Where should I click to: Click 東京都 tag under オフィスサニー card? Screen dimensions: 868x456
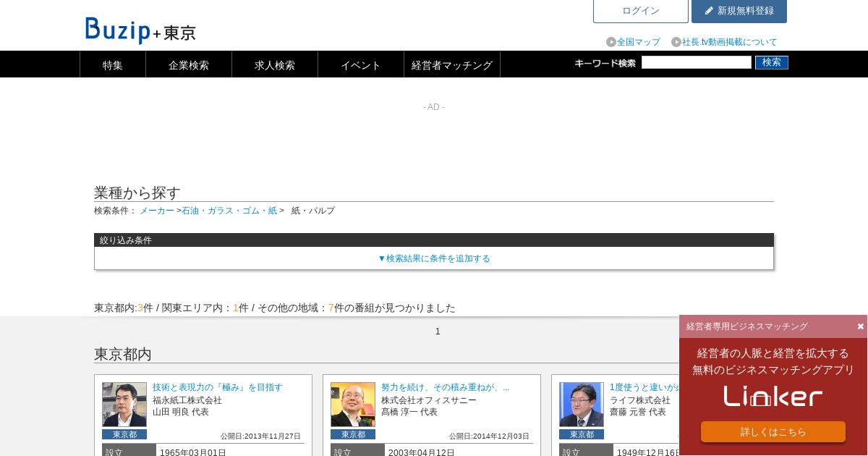(x=353, y=434)
